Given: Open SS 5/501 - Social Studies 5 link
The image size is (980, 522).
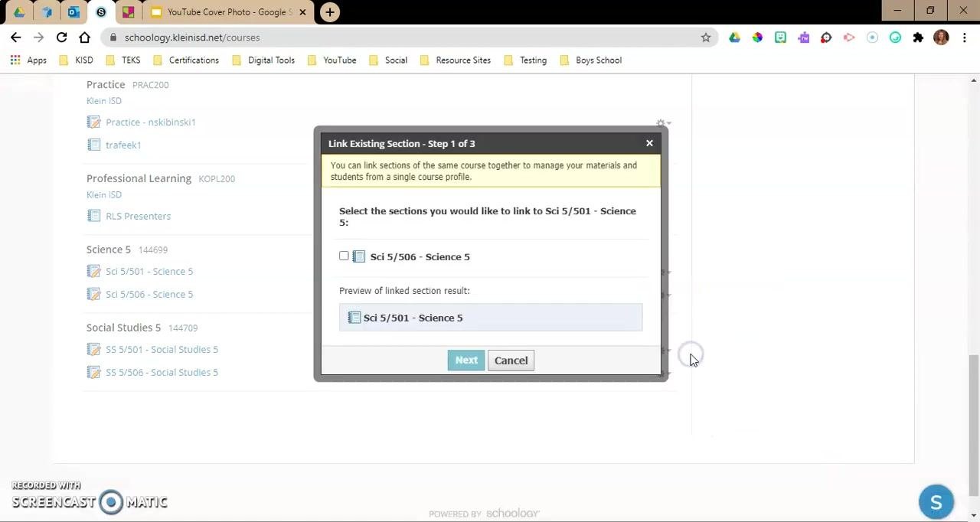Looking at the screenshot, I should 162,349.
